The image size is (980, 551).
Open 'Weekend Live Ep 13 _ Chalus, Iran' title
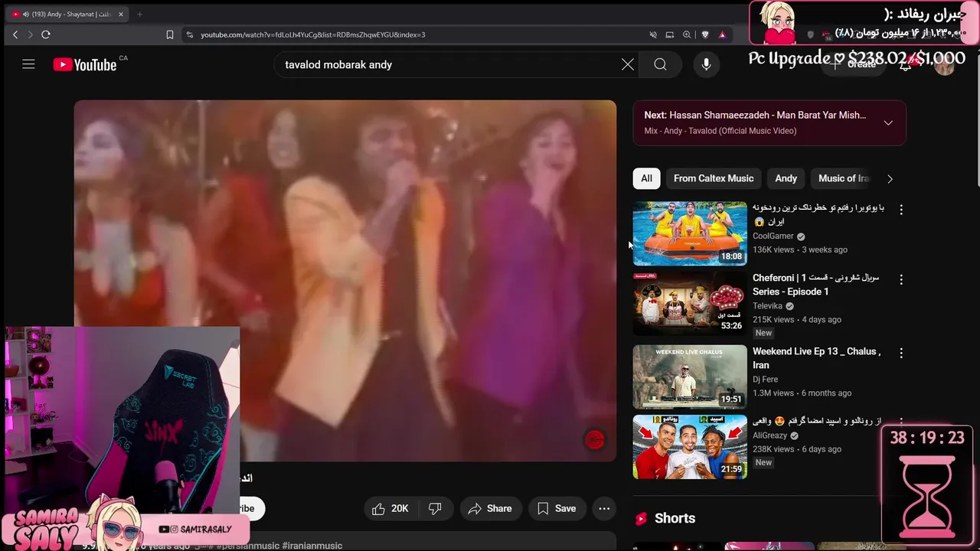pos(817,358)
